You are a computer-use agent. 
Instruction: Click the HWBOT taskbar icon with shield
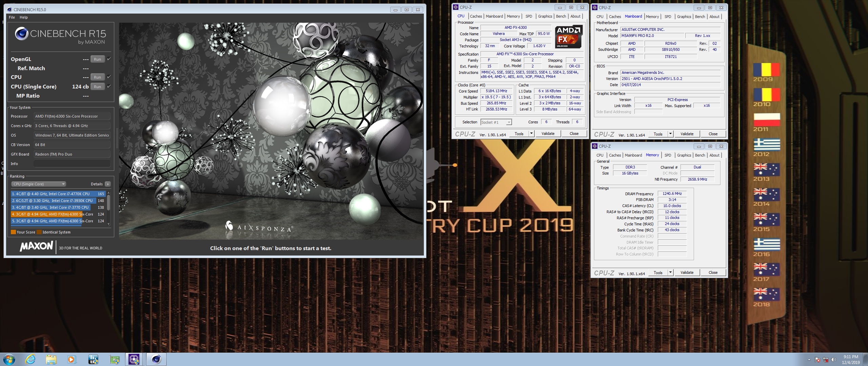pyautogui.click(x=93, y=359)
